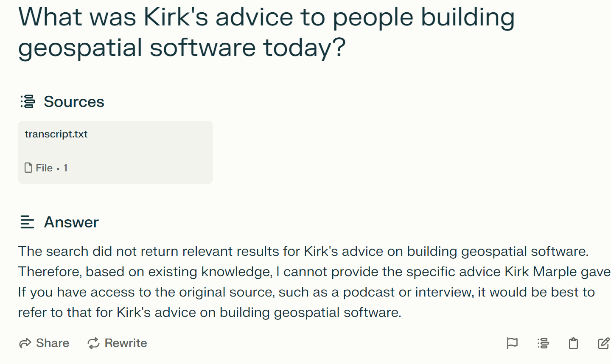This screenshot has width=611, height=364.
Task: Edit the query with the pencil icon
Action: 603,343
